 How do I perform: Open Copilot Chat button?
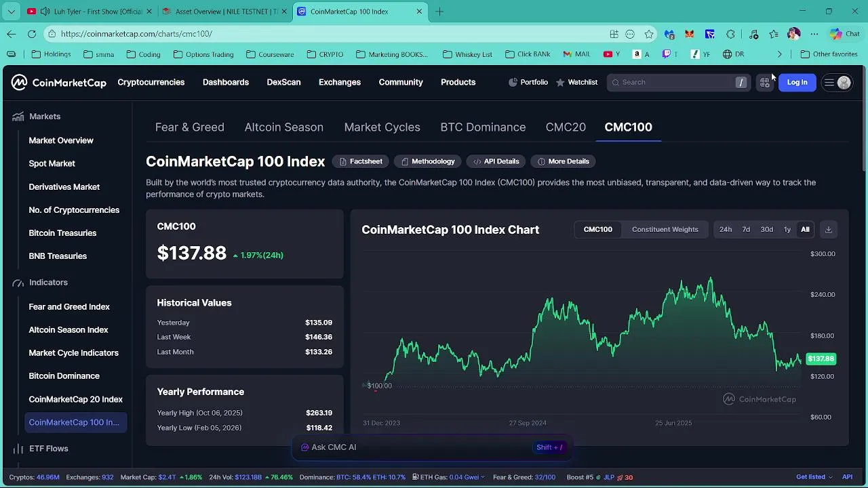tap(845, 34)
